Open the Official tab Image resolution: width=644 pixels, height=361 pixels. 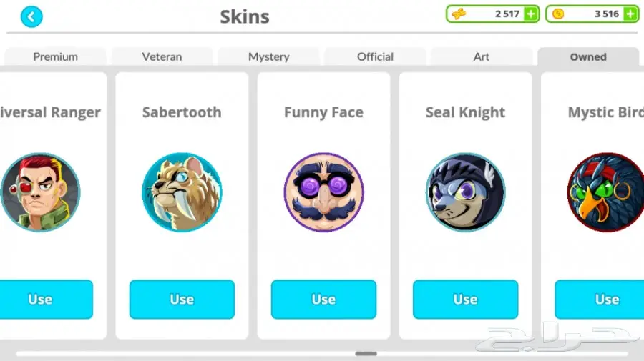pyautogui.click(x=375, y=56)
